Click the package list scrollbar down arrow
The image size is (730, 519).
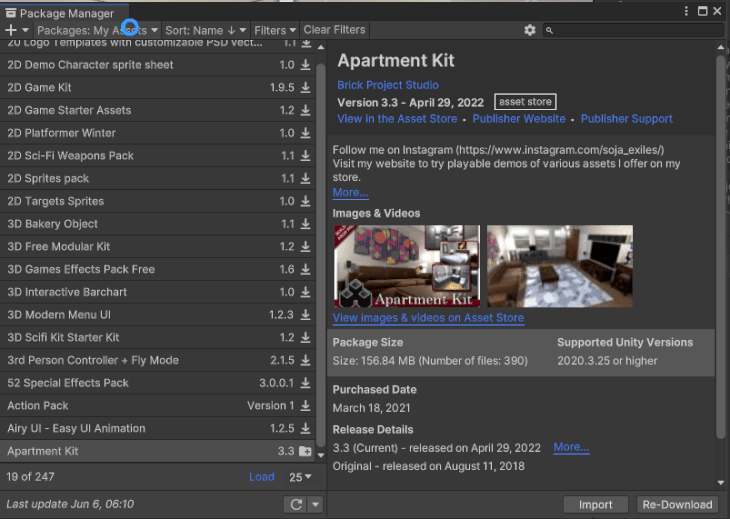click(x=321, y=455)
